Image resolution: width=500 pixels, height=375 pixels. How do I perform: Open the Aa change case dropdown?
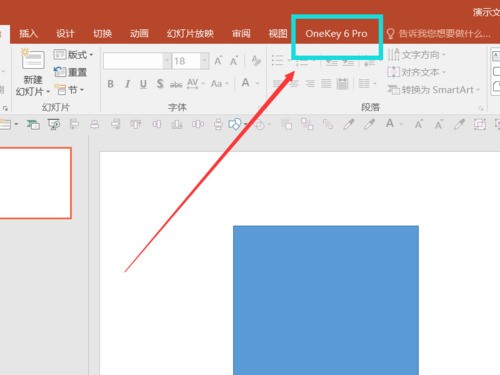(x=219, y=84)
